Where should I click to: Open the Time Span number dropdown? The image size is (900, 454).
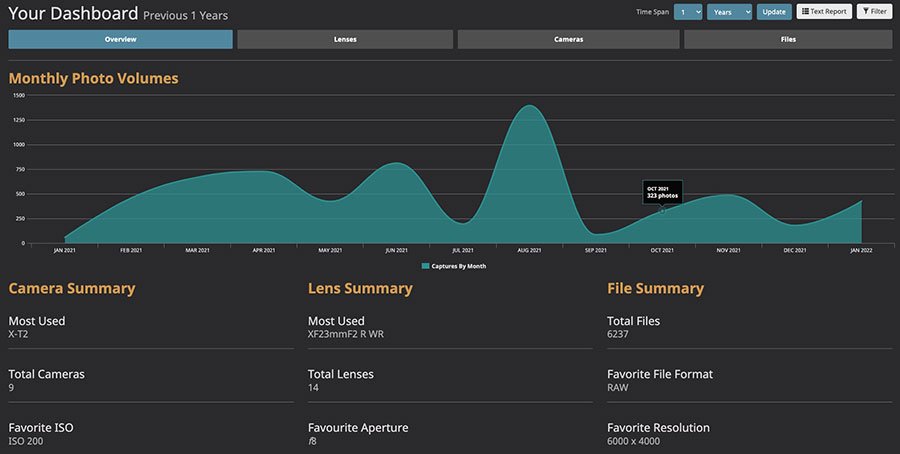pos(688,12)
